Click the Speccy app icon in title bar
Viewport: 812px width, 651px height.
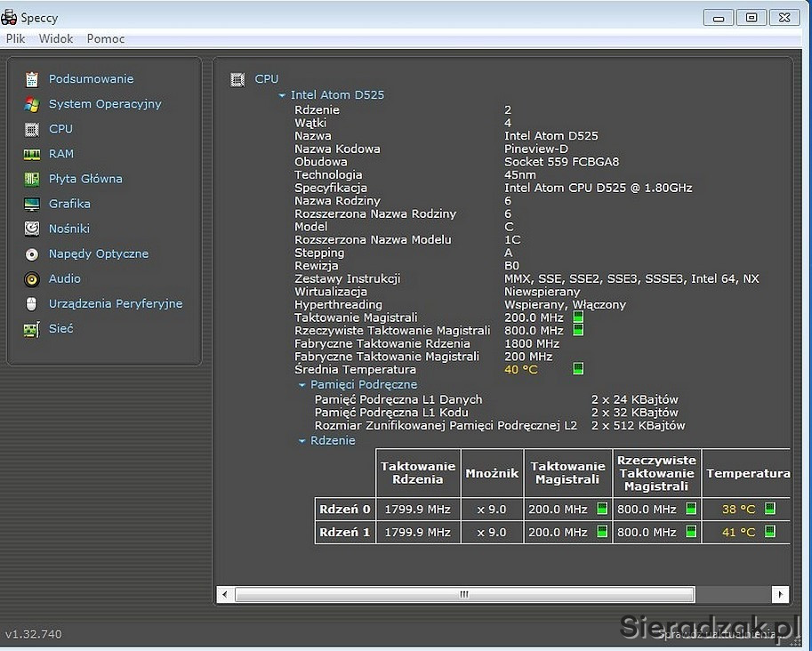click(9, 17)
